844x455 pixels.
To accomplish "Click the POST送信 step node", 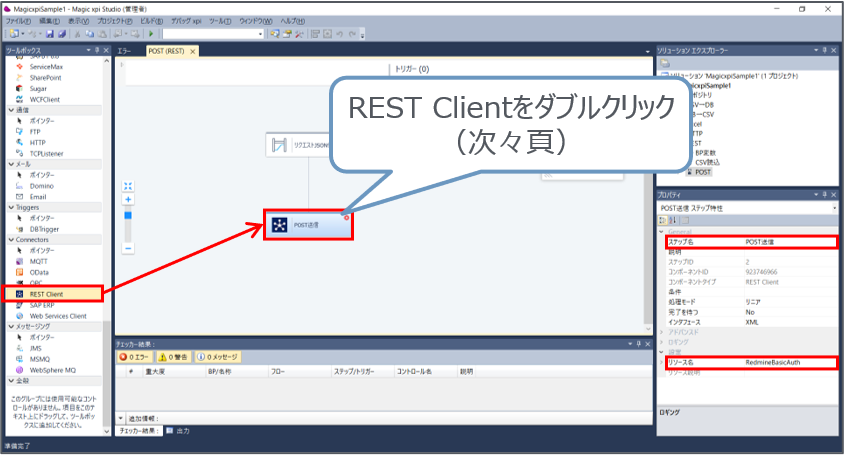I will click(308, 225).
